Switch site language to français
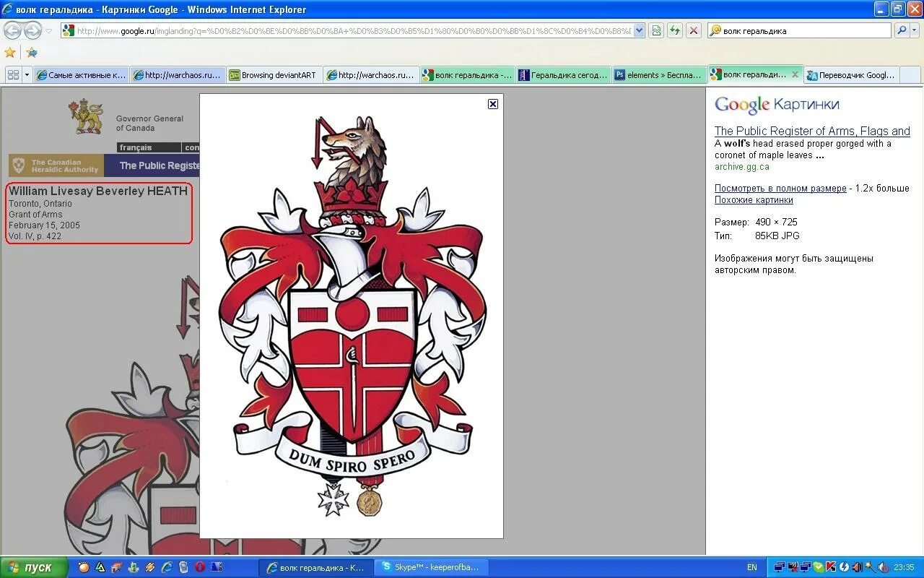 tap(136, 147)
